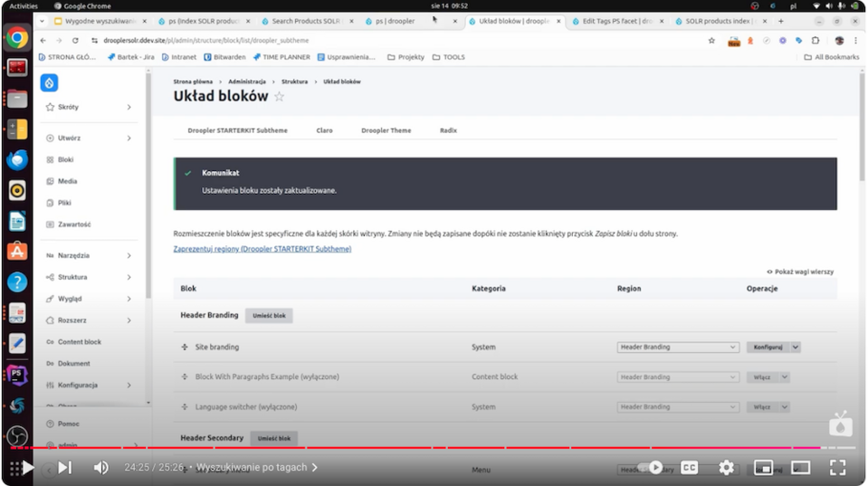Open region dropdown for Language switcher
Viewport: 868px width, 486px height.
(678, 407)
